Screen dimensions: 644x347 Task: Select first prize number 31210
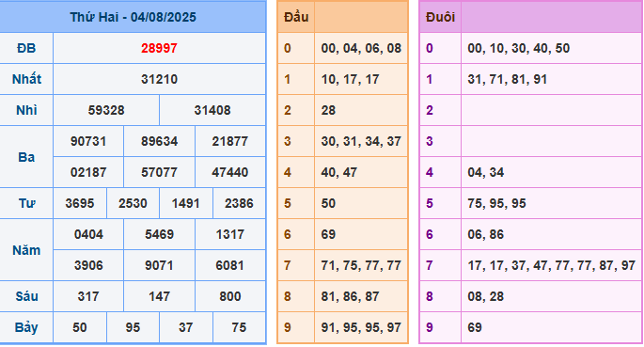pyautogui.click(x=159, y=79)
